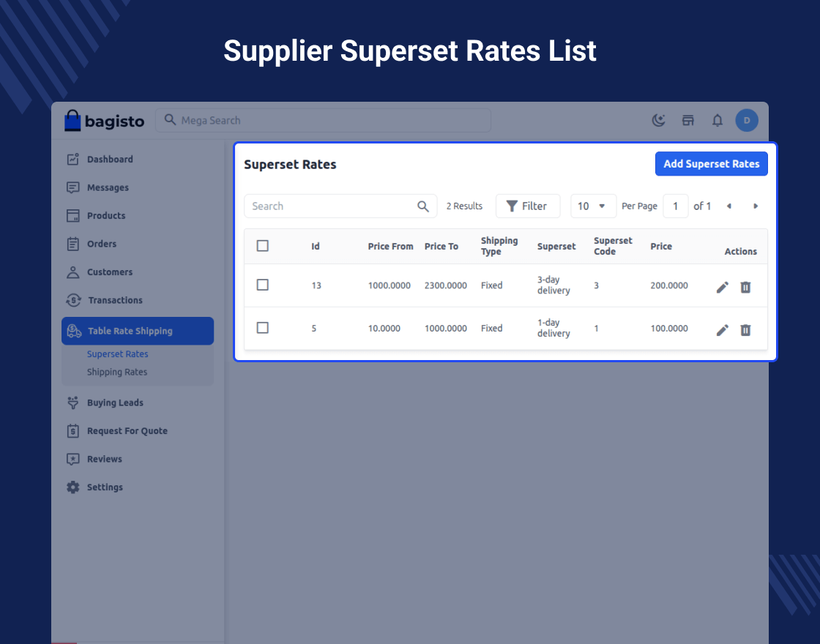Click the datagrid search magnifier icon
This screenshot has width=820, height=644.
click(x=423, y=206)
